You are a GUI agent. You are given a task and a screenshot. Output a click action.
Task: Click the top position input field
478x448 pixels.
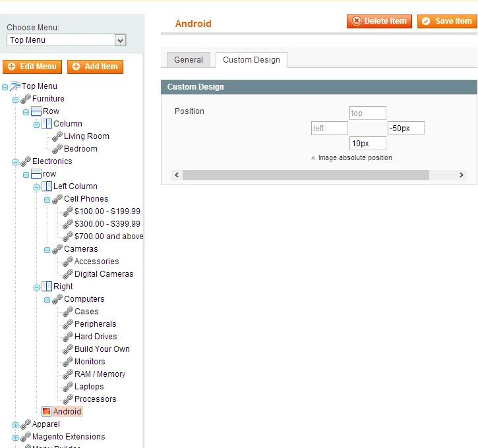tap(367, 113)
